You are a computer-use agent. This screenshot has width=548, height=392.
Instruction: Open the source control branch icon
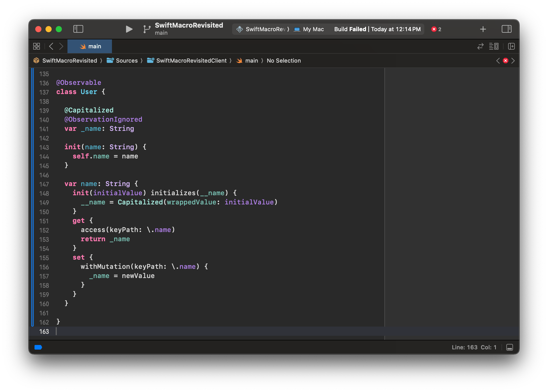[147, 29]
